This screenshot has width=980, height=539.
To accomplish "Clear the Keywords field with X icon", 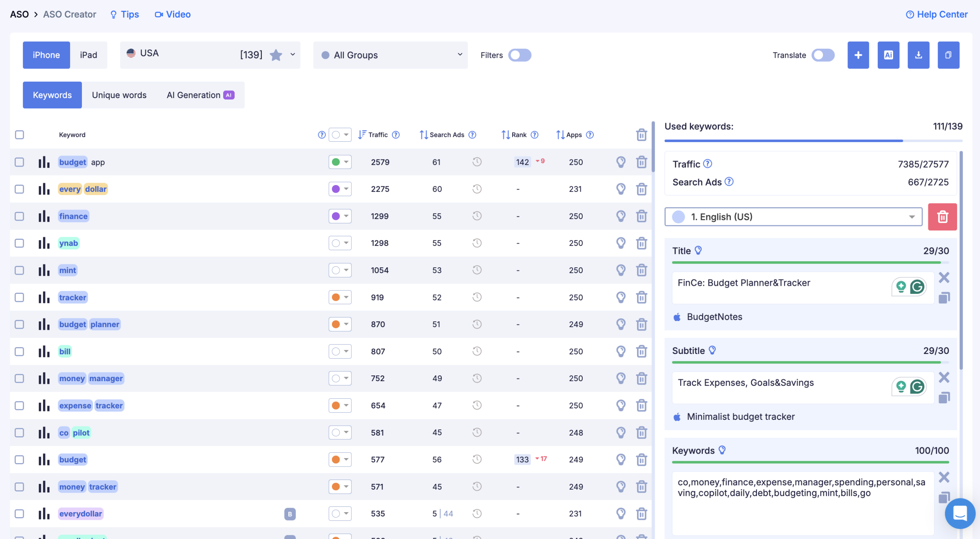I will tap(944, 477).
